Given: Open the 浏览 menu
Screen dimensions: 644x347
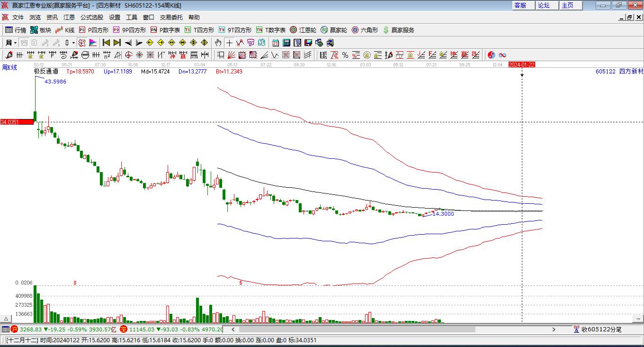Looking at the screenshot, I should (x=35, y=18).
